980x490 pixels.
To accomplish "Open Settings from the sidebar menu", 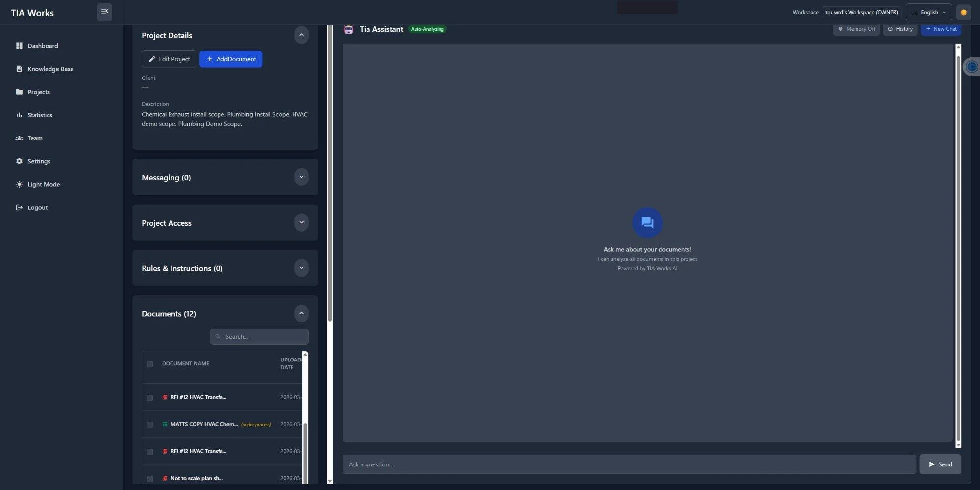I will (38, 161).
